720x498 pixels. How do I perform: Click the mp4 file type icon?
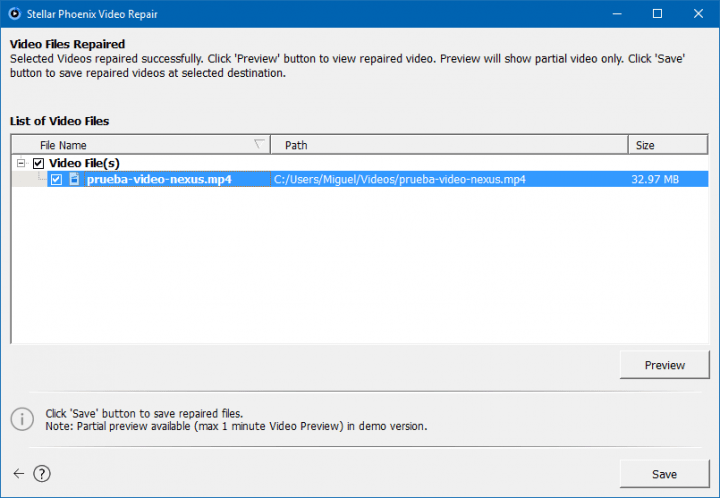[x=74, y=179]
